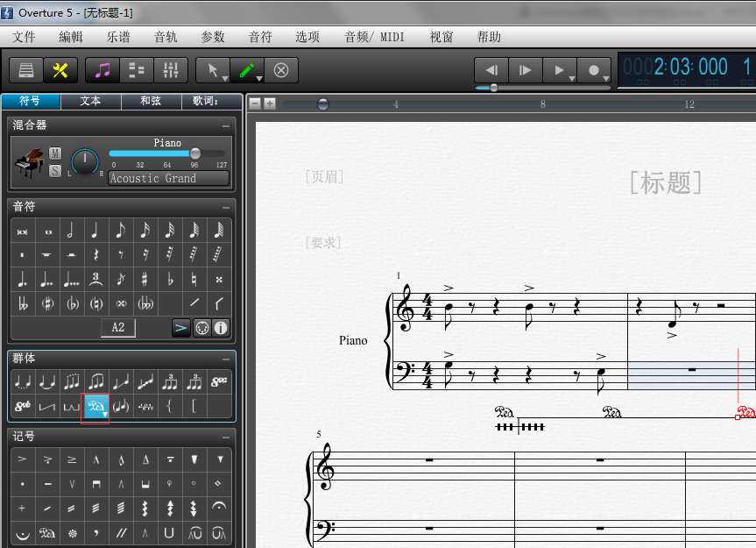This screenshot has width=756, height=548.
Task: Solo the Piano track with S button
Action: pos(55,169)
